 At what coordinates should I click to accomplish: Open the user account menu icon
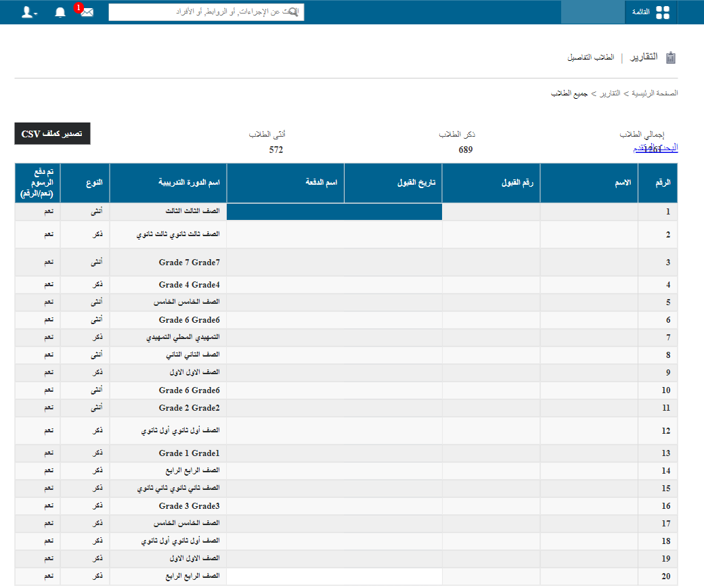pos(29,12)
